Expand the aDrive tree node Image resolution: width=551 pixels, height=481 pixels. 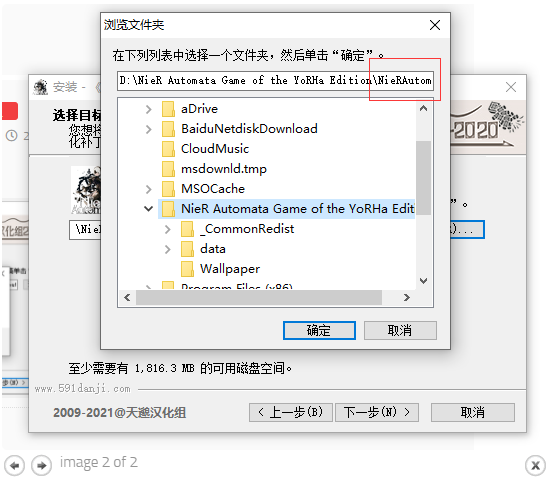[x=149, y=109]
